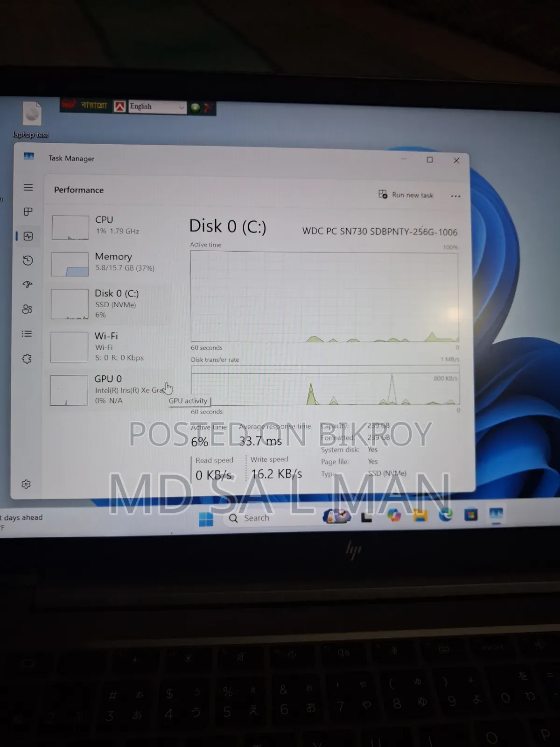Open the Processes page icon in sidebar

(28, 211)
